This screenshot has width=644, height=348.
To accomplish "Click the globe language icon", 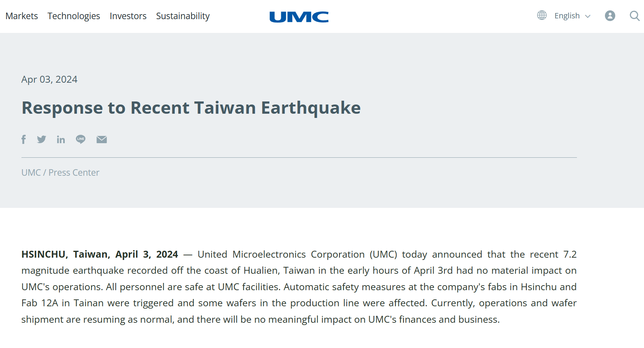I will [x=542, y=15].
